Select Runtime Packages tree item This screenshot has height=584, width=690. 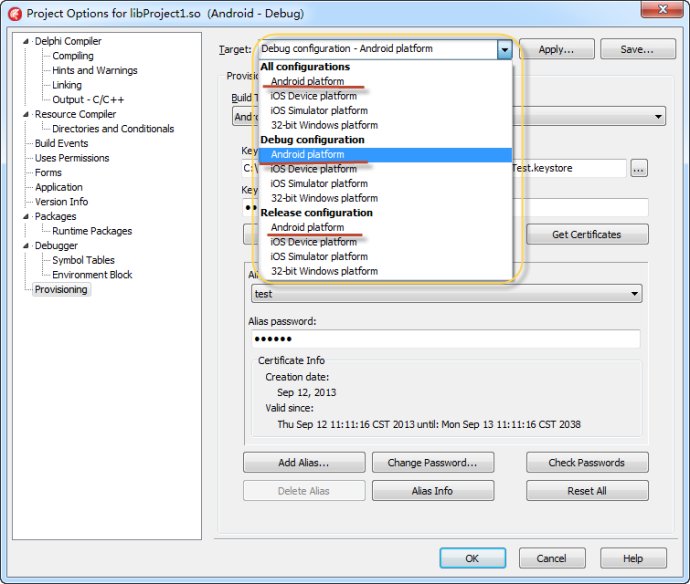coord(92,231)
